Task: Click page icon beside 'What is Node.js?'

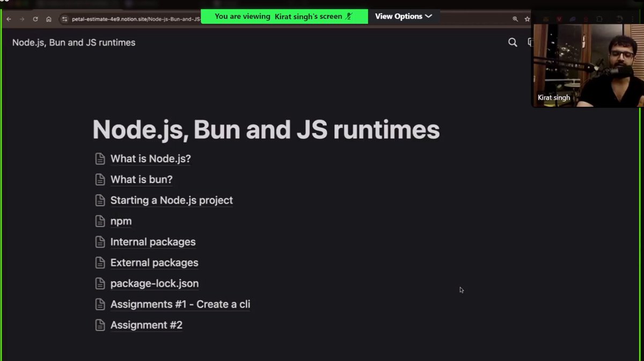Action: point(100,159)
